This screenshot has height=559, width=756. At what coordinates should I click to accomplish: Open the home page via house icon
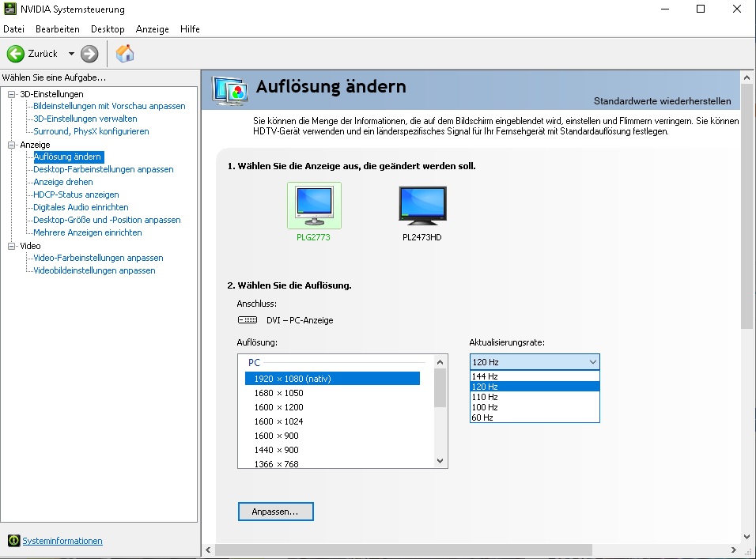click(125, 54)
